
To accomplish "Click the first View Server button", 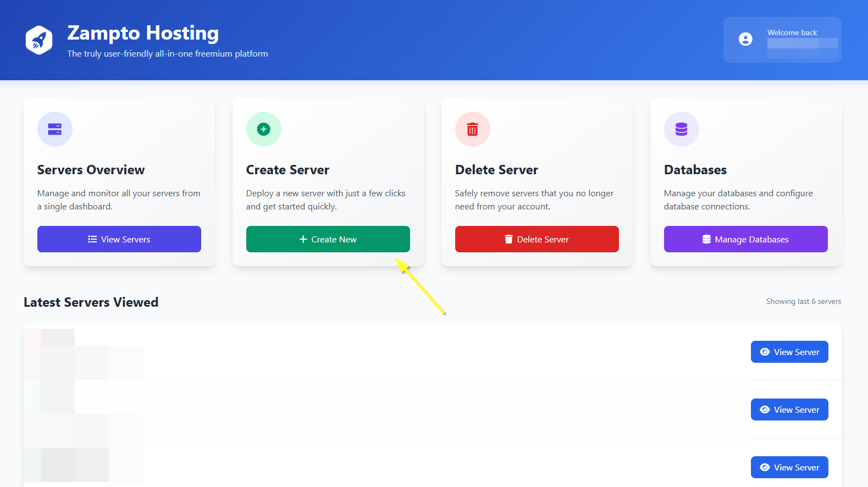I will click(x=789, y=352).
